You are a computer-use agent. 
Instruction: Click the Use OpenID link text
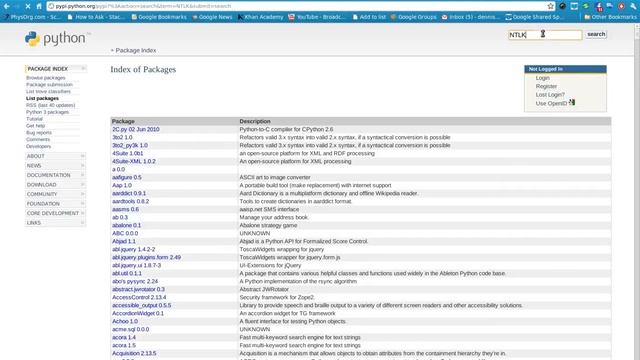coord(551,103)
